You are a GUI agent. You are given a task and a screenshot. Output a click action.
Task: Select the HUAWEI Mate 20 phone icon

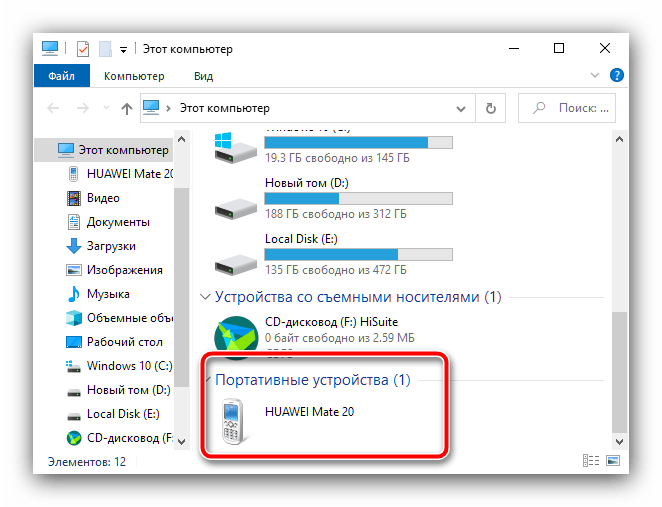click(x=233, y=421)
